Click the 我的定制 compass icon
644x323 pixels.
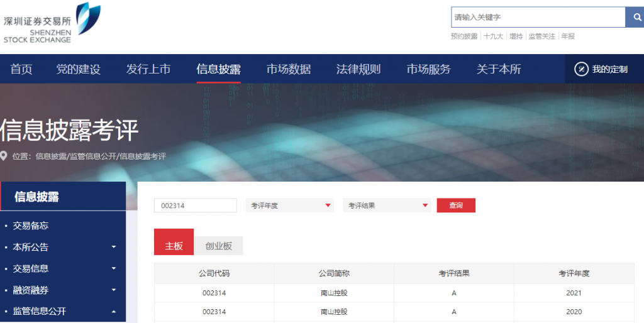(581, 69)
